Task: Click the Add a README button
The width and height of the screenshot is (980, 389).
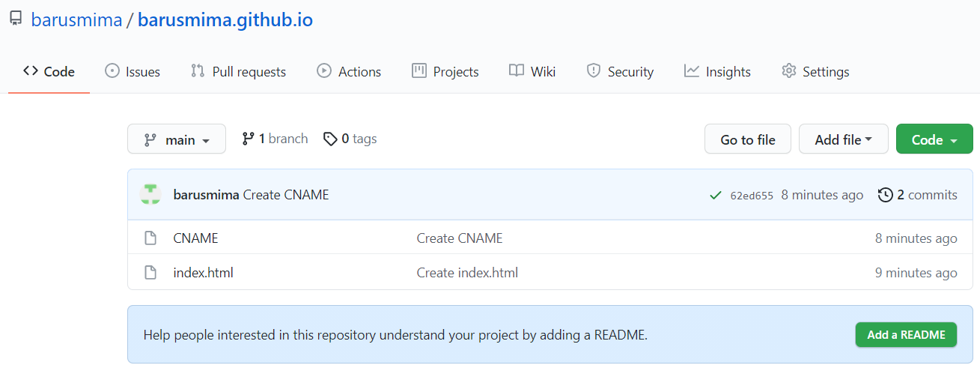Action: point(906,335)
